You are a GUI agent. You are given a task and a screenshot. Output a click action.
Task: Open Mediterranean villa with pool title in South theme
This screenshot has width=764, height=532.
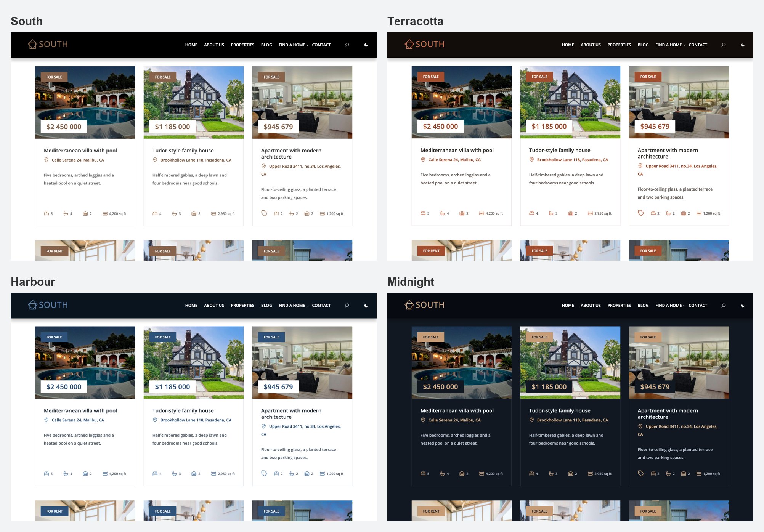click(80, 151)
